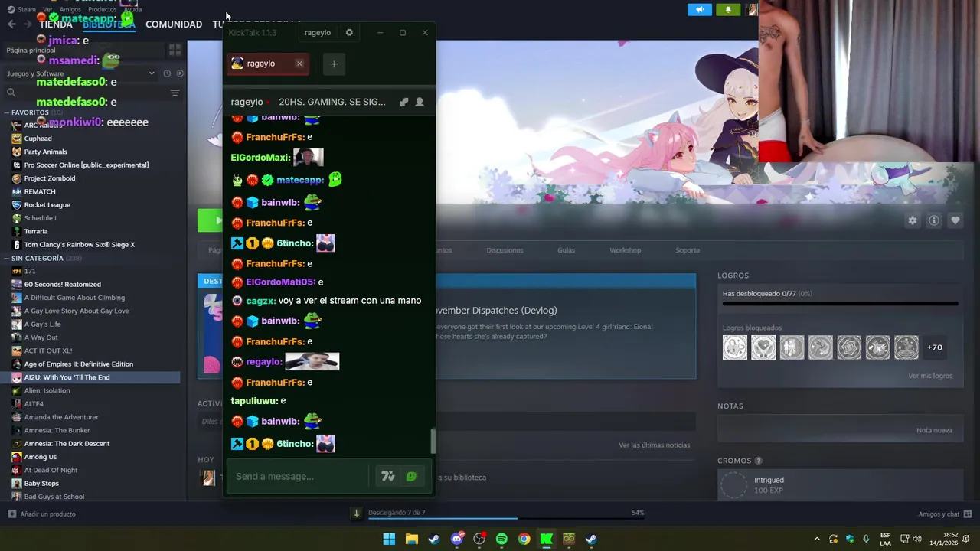Select Terraria in the library list
Screen dimensions: 980x551
(x=35, y=231)
